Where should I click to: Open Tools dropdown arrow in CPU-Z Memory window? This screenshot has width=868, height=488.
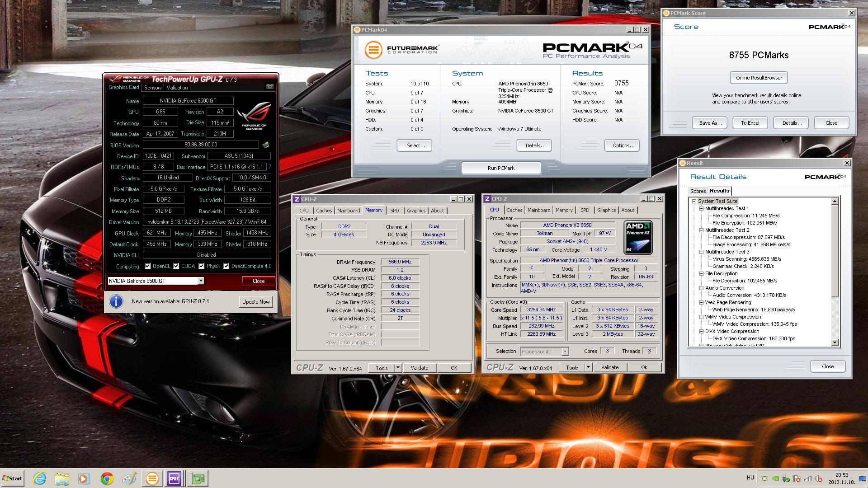398,368
